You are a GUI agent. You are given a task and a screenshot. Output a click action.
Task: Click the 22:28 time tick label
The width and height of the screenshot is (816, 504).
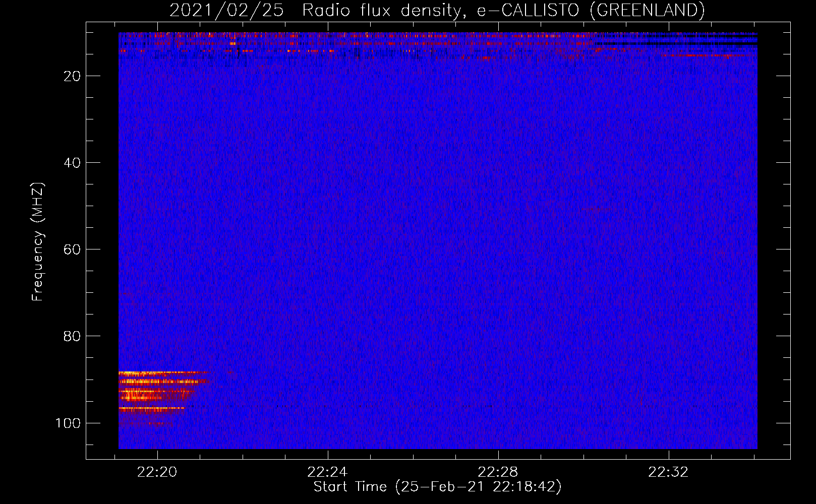pyautogui.click(x=498, y=472)
